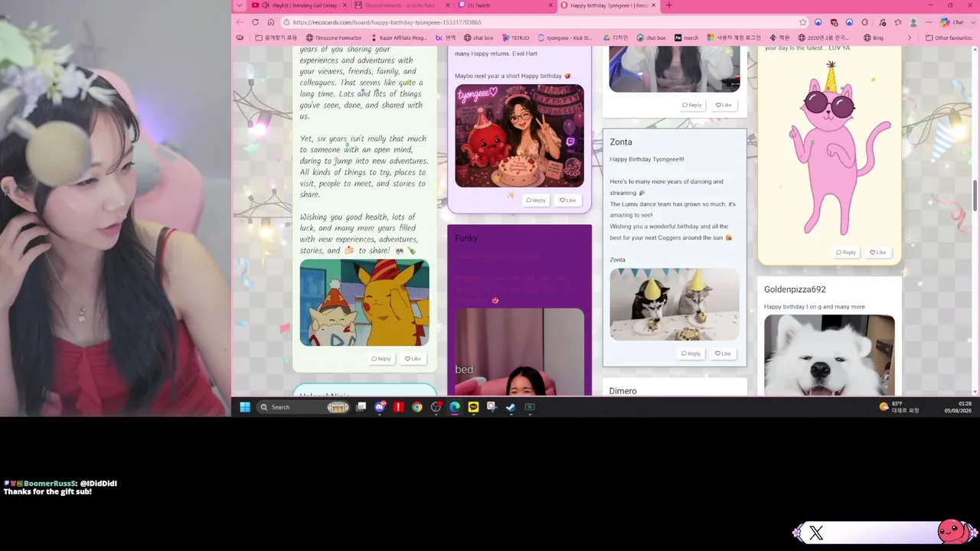Open the red exclamation app on taskbar
The image size is (980, 551).
[398, 407]
